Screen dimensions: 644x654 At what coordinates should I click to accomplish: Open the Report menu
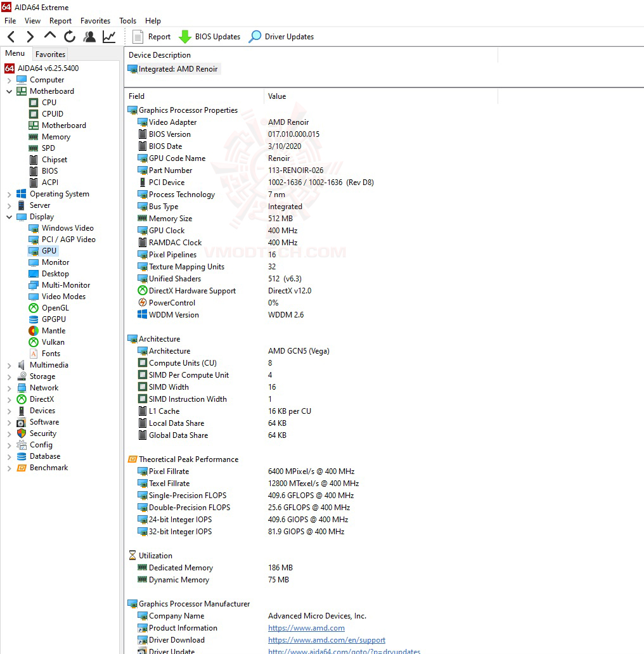pos(60,21)
